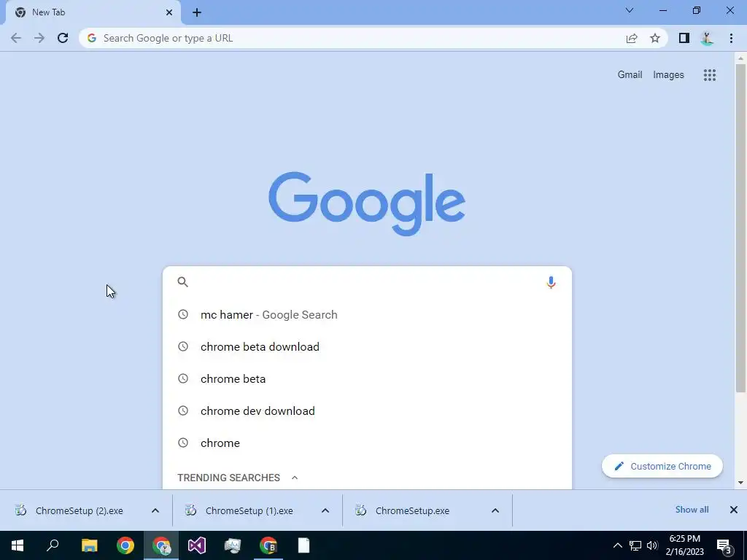
Task: Open Gmail link
Action: [630, 75]
